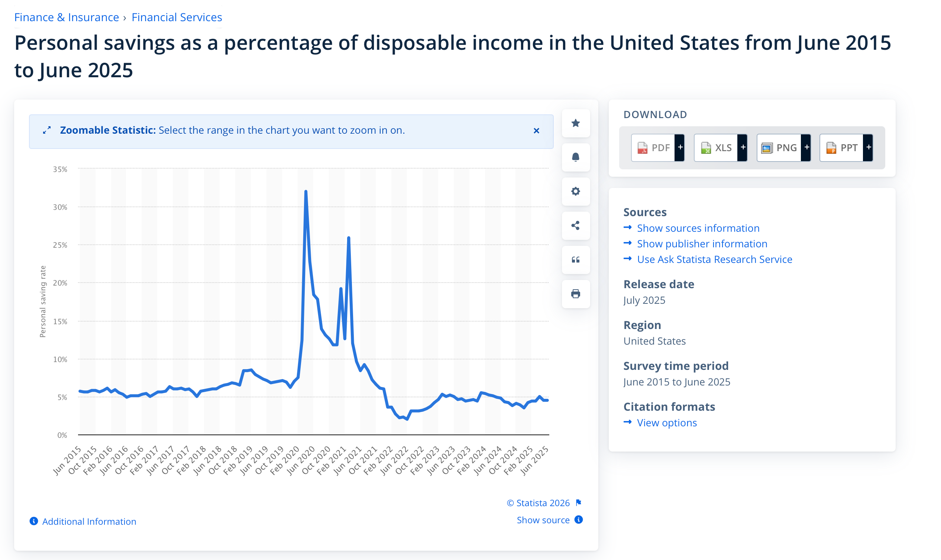The image size is (941, 560).
Task: Click the star favorite icon
Action: 575,123
